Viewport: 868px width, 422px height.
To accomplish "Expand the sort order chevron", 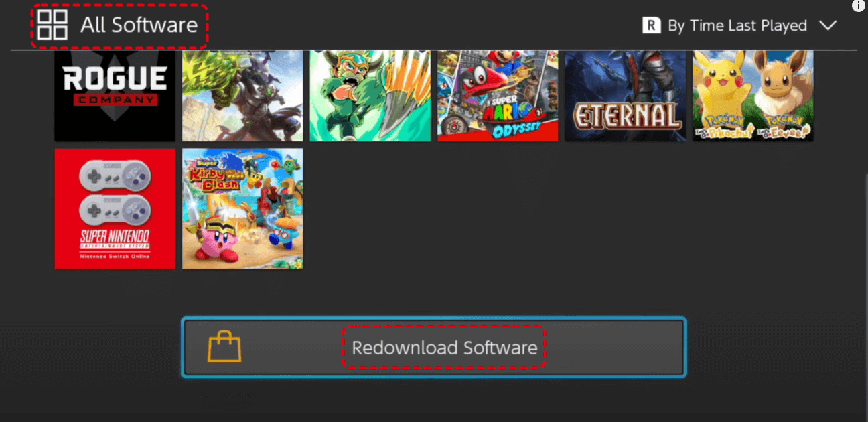I will (828, 25).
